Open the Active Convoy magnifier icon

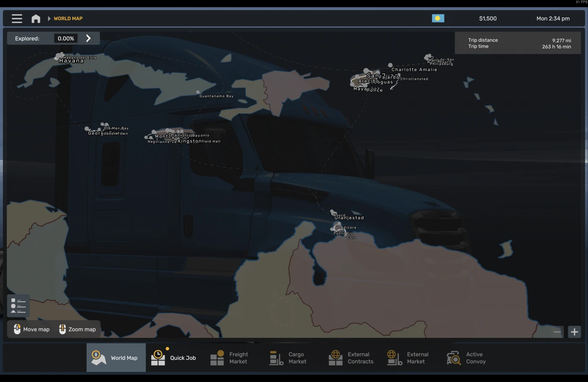(454, 357)
